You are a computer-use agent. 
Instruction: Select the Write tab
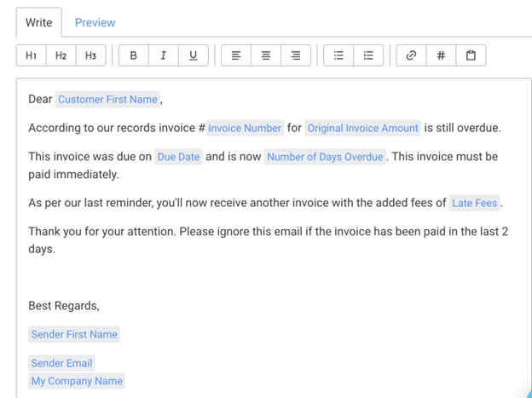(x=38, y=23)
